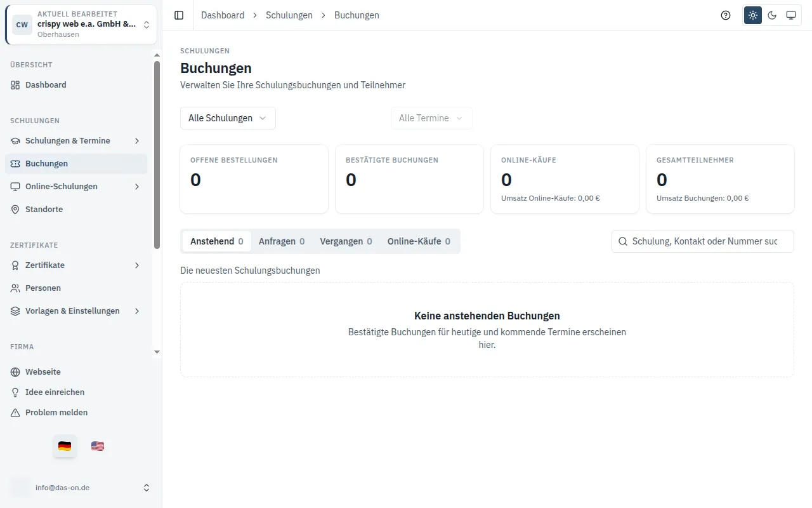Click the Idee einreichen lightbulb icon
This screenshot has height=508, width=812.
tap(15, 392)
